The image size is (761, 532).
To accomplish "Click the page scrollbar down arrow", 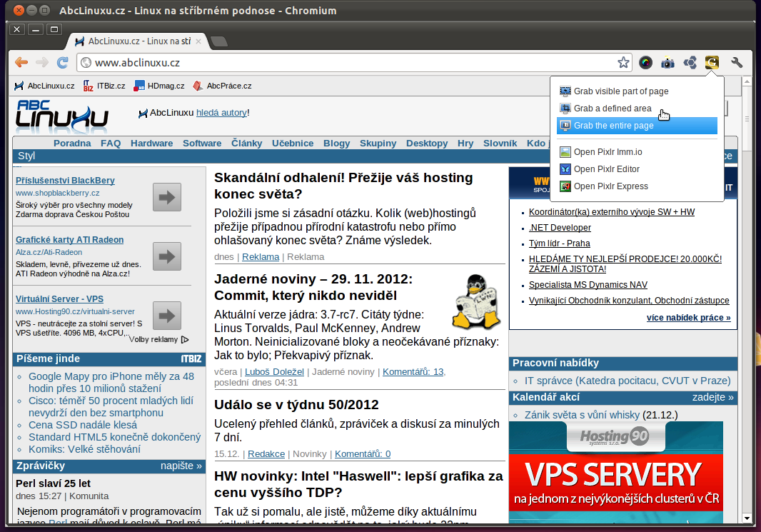I will tap(747, 518).
